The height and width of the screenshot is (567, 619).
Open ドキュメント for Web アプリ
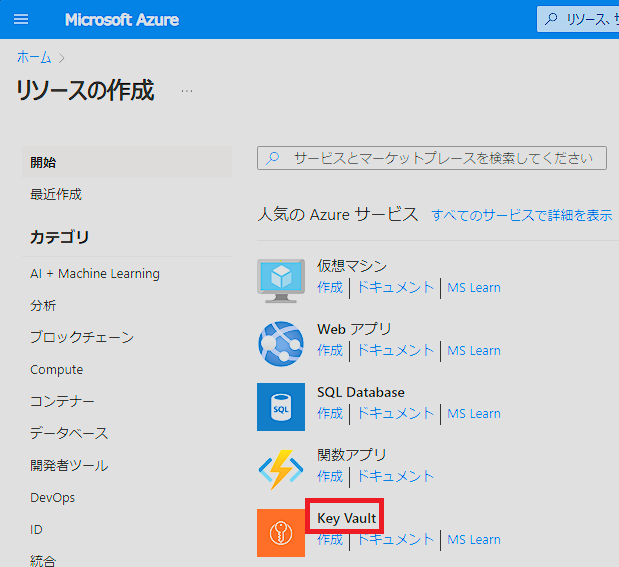[x=395, y=350]
